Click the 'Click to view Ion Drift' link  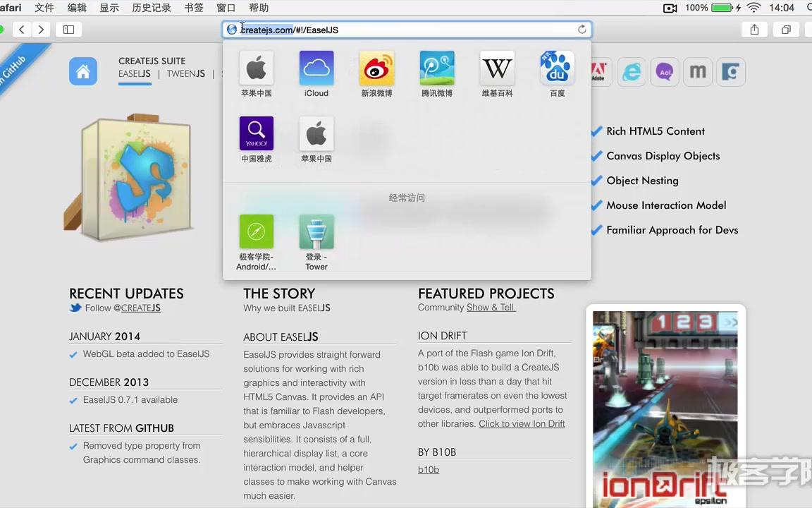pyautogui.click(x=522, y=423)
